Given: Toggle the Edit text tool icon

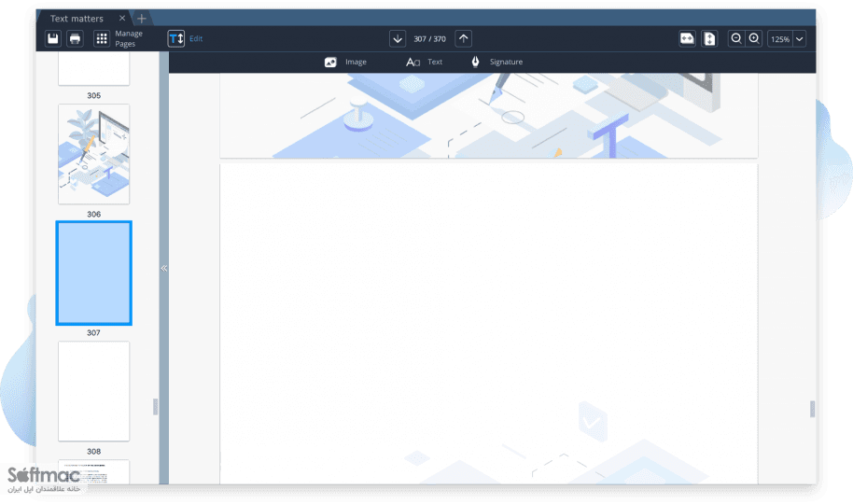Looking at the screenshot, I should point(176,38).
